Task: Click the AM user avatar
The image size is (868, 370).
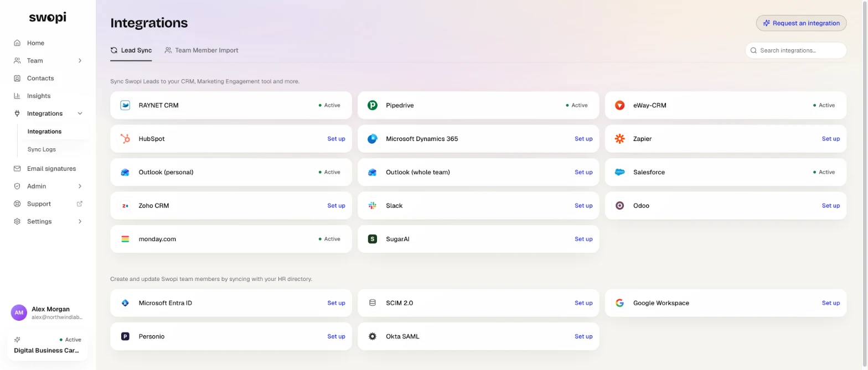Action: point(19,312)
